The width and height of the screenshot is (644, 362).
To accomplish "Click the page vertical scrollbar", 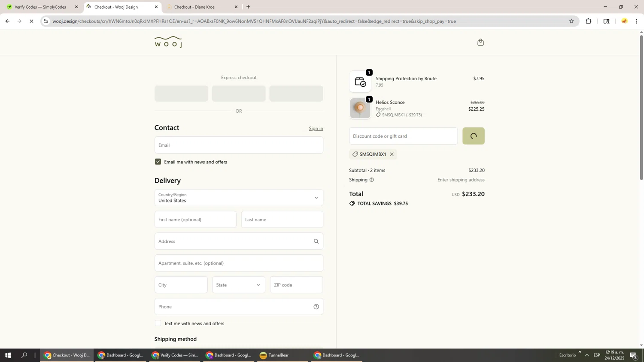I will (x=641, y=107).
